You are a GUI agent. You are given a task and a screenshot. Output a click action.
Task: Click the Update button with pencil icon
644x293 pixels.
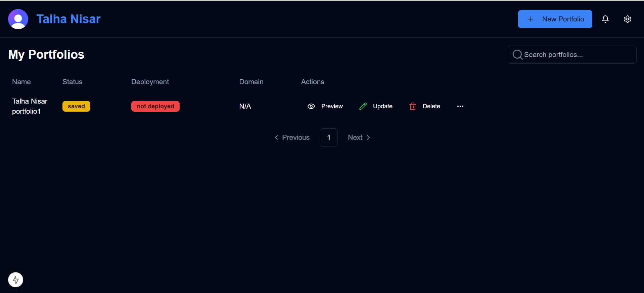pyautogui.click(x=376, y=106)
